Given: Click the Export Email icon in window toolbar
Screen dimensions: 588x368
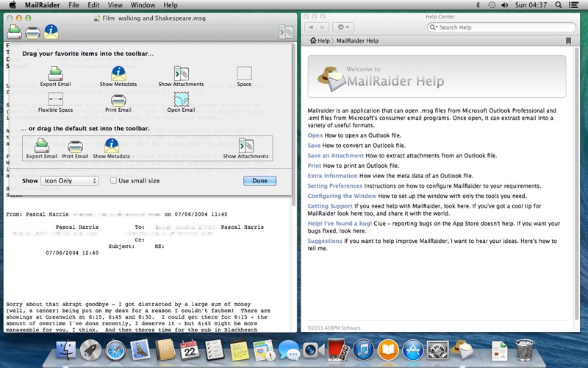Looking at the screenshot, I should tap(14, 32).
